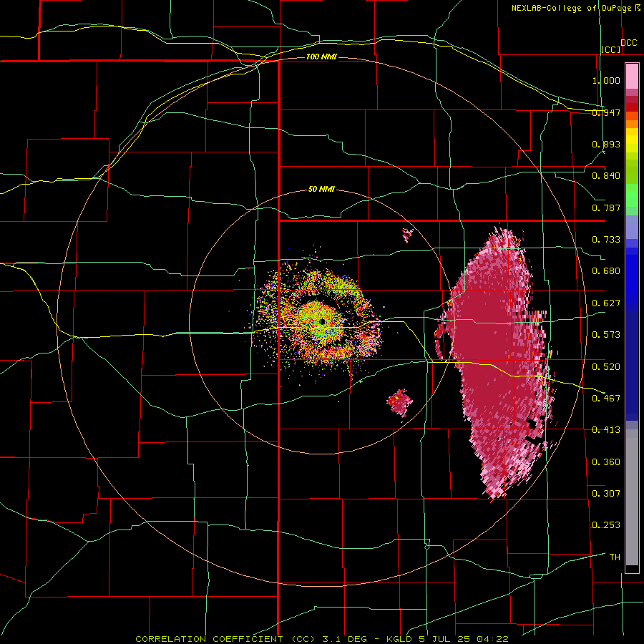Click the 0.893 legend value
The image size is (644, 644).
tap(606, 144)
